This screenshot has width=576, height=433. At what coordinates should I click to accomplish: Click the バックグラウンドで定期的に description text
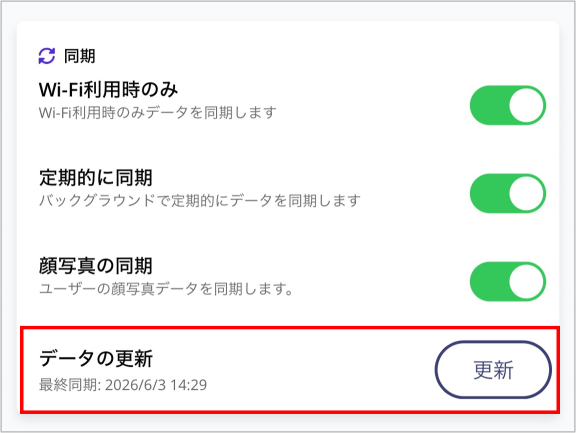coord(199,201)
